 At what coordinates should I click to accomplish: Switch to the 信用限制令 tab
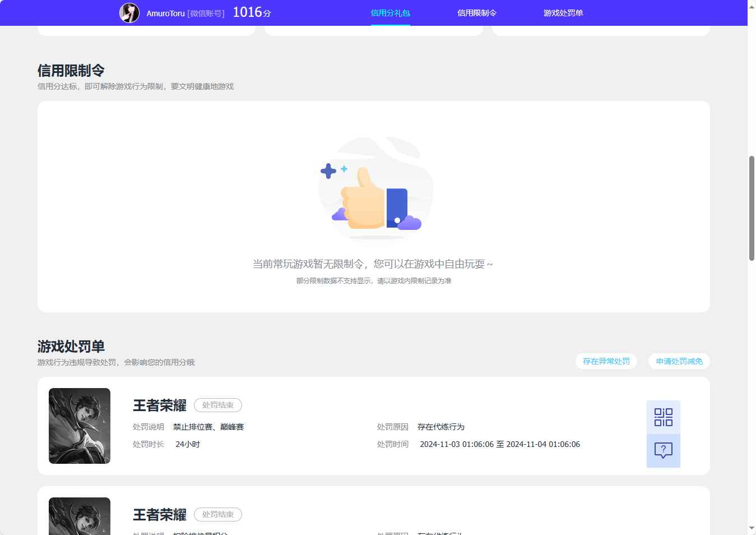point(477,13)
